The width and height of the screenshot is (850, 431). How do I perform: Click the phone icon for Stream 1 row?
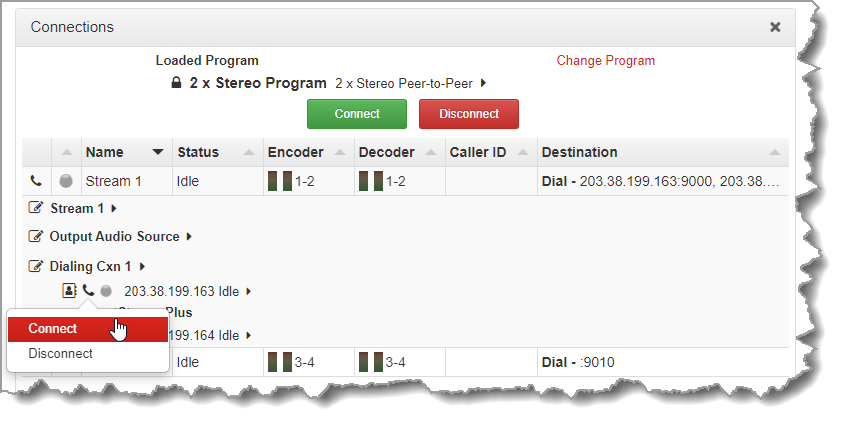click(x=36, y=181)
